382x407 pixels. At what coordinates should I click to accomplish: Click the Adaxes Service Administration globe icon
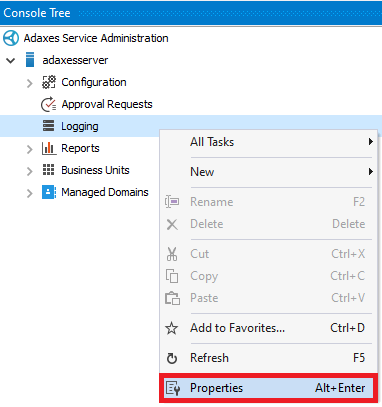[11, 38]
